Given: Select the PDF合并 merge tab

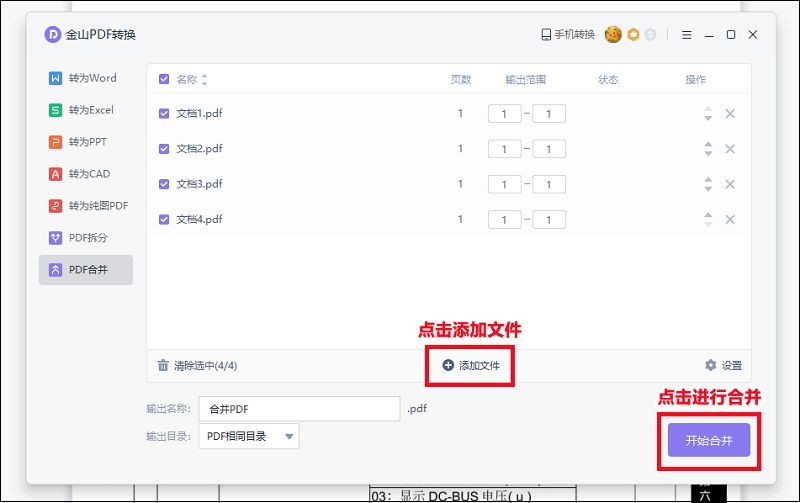Looking at the screenshot, I should [x=86, y=270].
